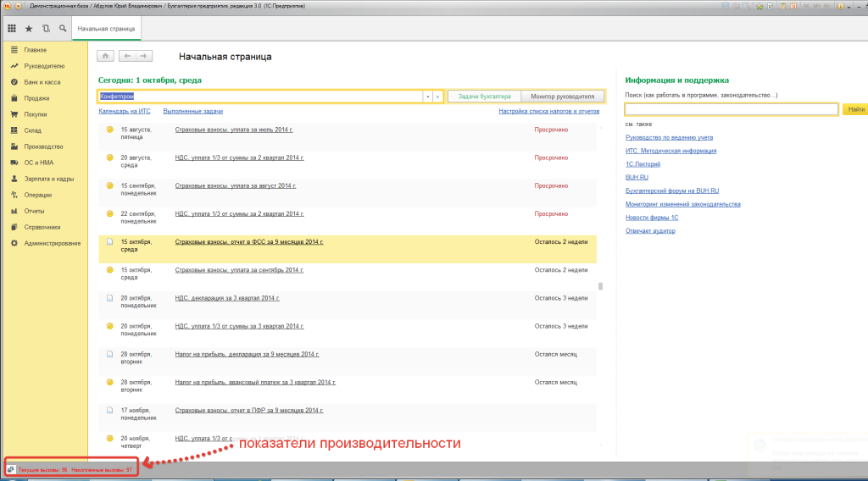Open the ОС и НМА section

(39, 163)
